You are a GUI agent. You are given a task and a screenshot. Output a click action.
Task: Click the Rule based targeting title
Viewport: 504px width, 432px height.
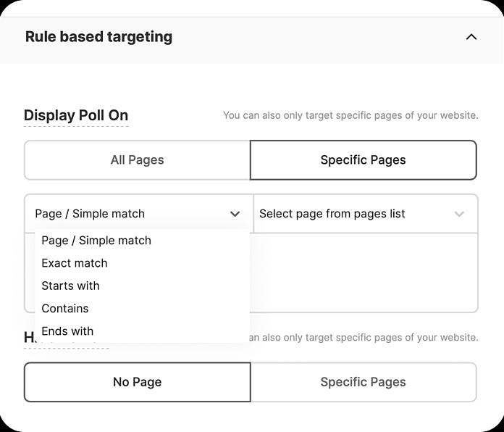coord(98,37)
